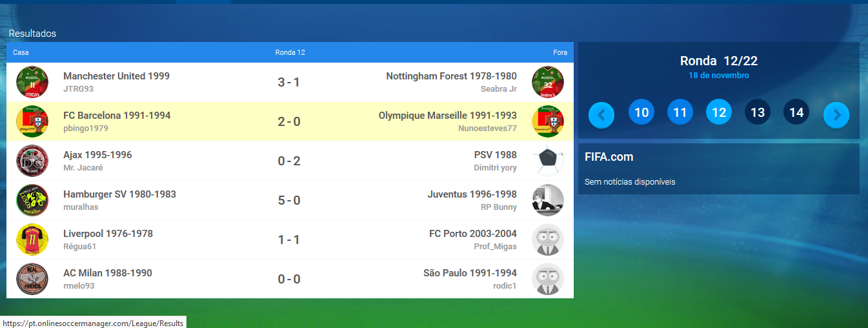This screenshot has width=868, height=328.
Task: Click Manchester United 1999 team crest
Action: point(32,83)
